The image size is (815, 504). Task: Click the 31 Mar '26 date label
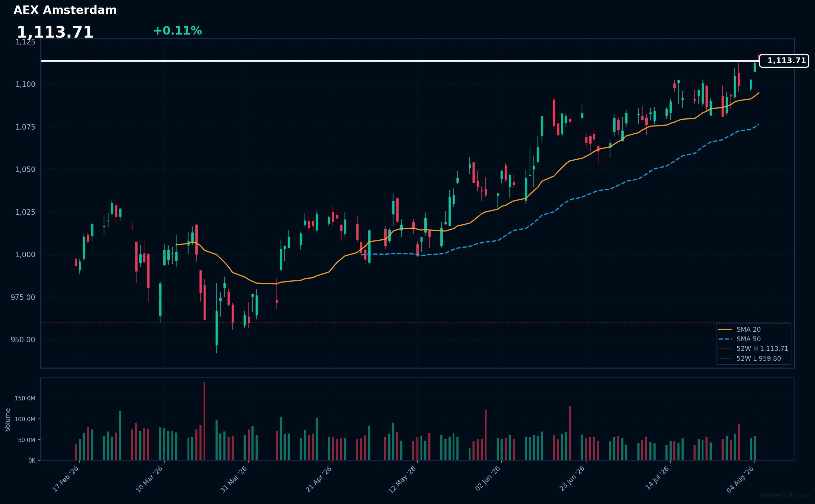coord(234,479)
